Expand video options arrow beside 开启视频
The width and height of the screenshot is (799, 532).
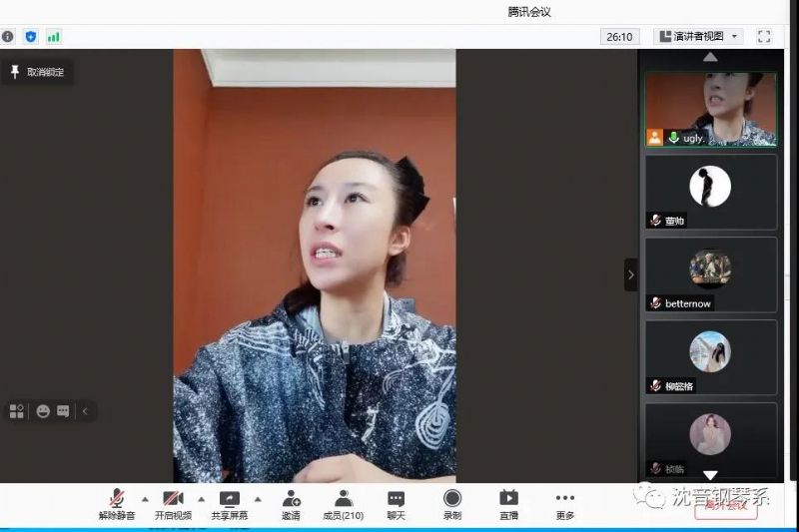(201, 498)
